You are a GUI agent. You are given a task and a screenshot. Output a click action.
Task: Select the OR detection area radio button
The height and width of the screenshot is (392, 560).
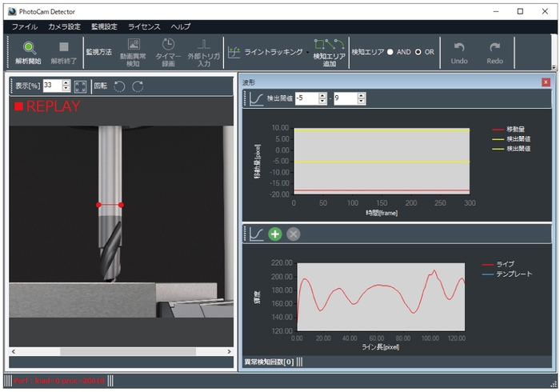[x=418, y=52]
